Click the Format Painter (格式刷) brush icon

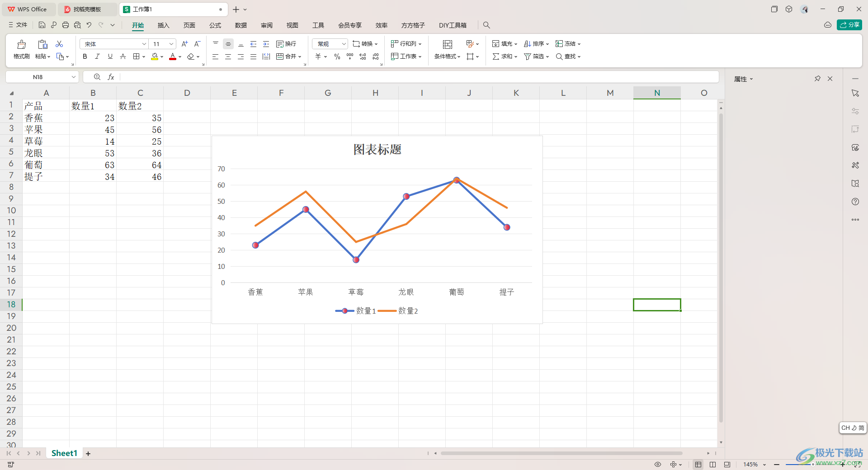[x=21, y=44]
